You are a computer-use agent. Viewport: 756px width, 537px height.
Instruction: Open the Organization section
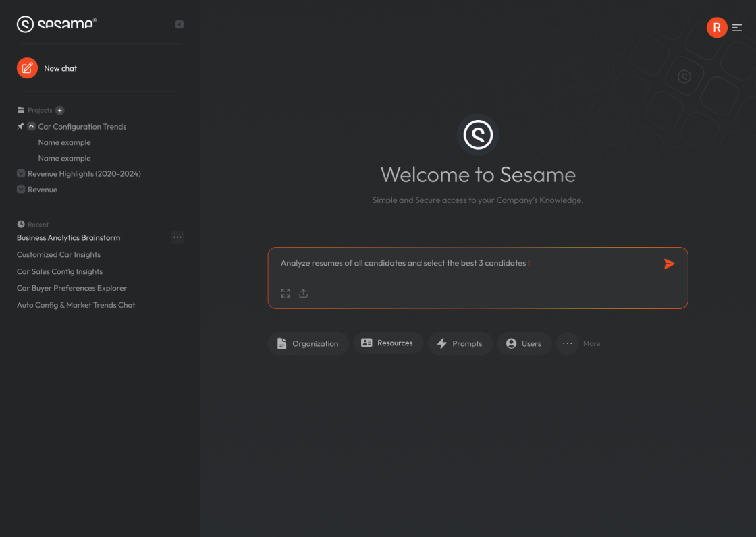coord(308,343)
